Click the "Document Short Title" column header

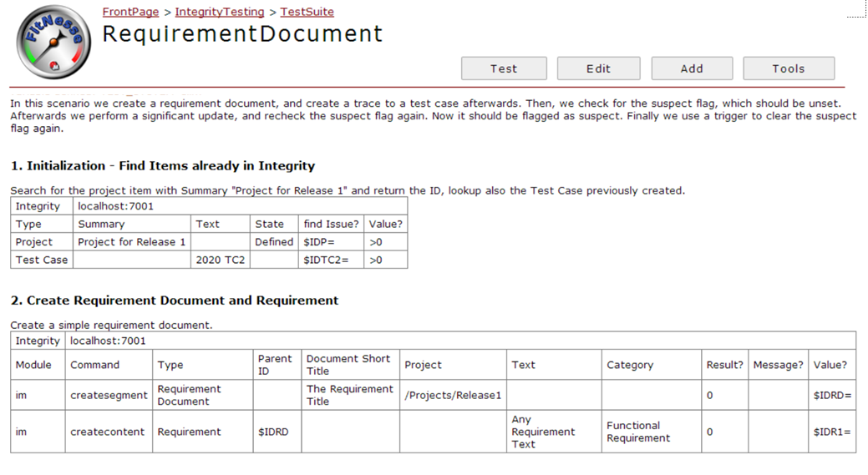click(x=350, y=365)
